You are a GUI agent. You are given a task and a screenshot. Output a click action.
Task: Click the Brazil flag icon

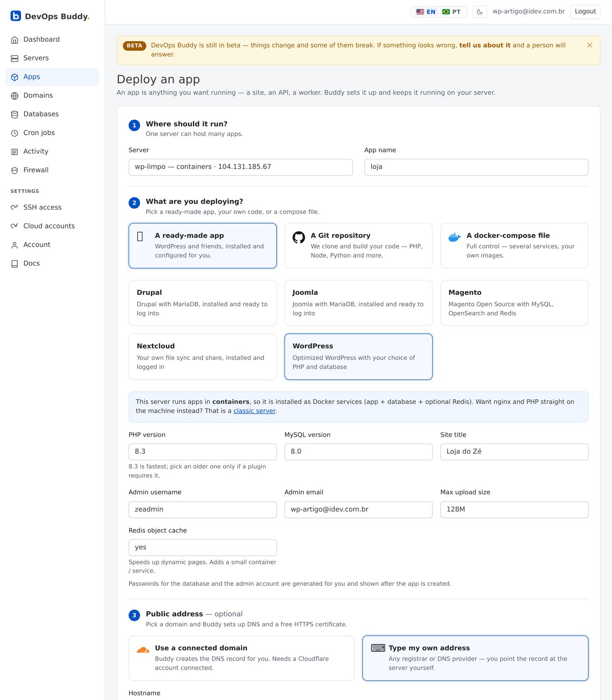tap(446, 12)
